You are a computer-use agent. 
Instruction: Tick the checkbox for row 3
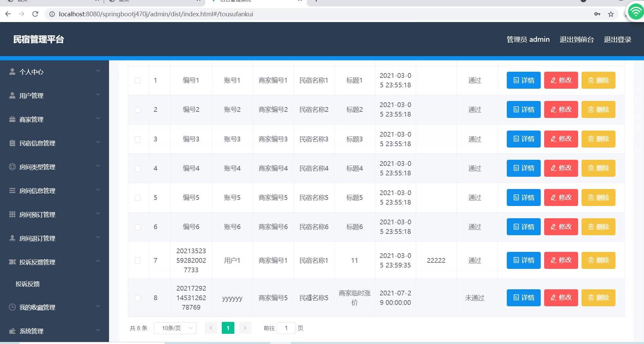(138, 139)
